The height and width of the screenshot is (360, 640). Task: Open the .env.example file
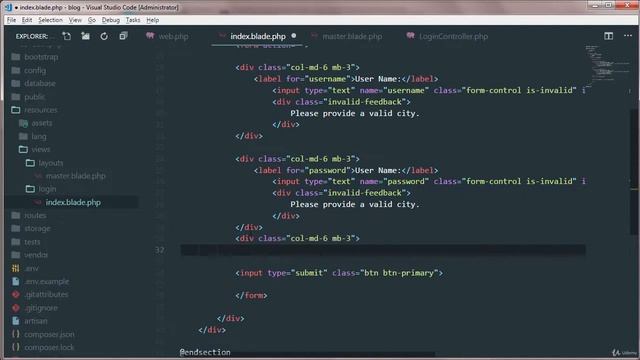point(47,281)
